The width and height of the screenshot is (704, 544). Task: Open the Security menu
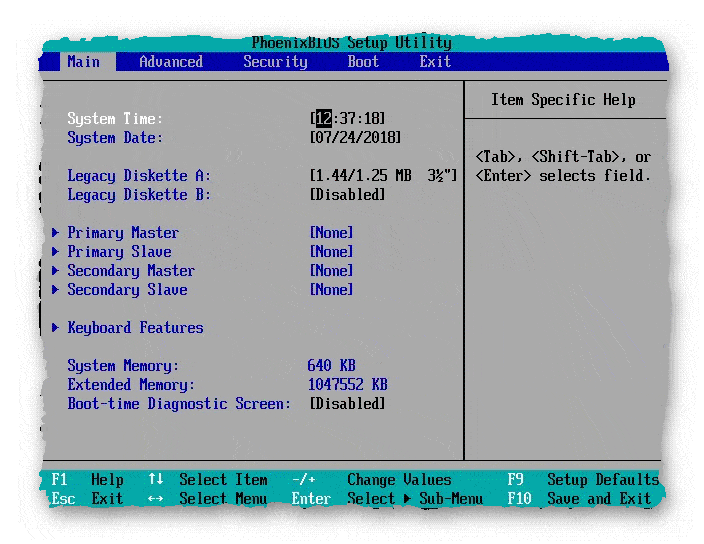pyautogui.click(x=275, y=61)
